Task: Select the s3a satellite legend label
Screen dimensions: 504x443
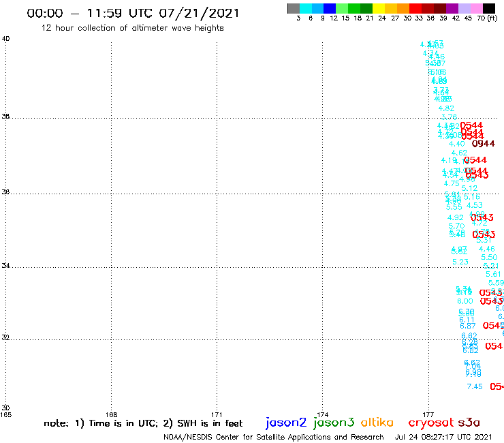Action: point(469,423)
